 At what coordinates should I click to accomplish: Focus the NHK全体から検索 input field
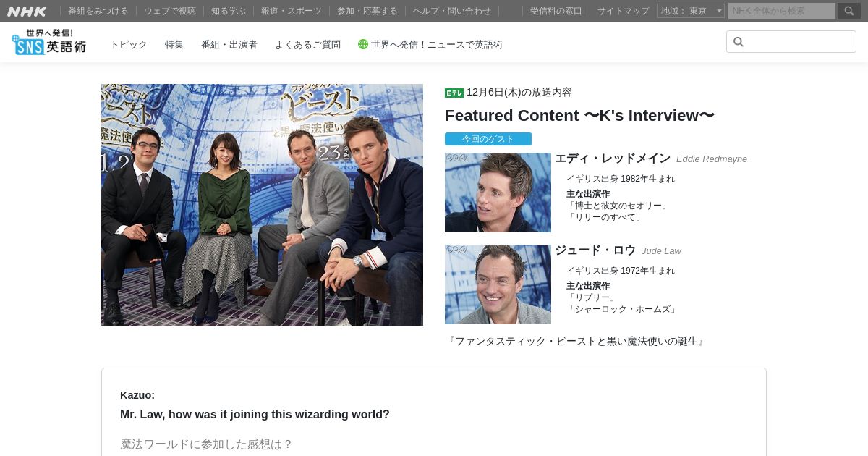pos(782,11)
